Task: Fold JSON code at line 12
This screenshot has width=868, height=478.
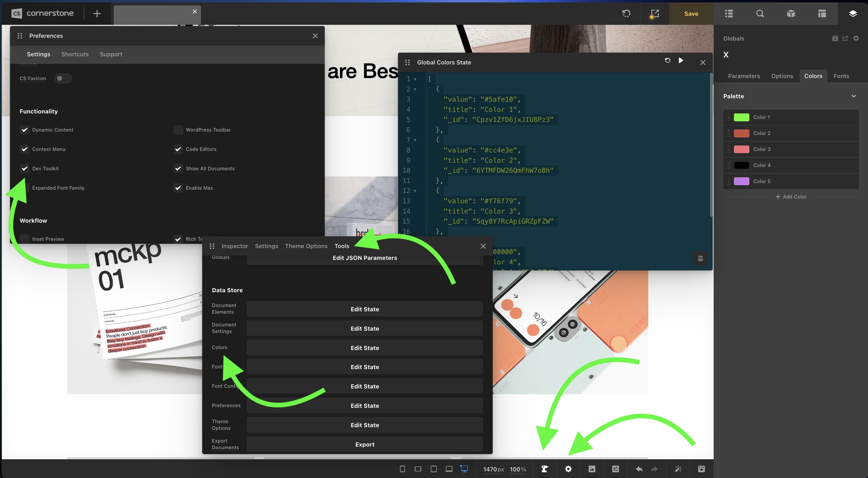Action: [x=415, y=191]
